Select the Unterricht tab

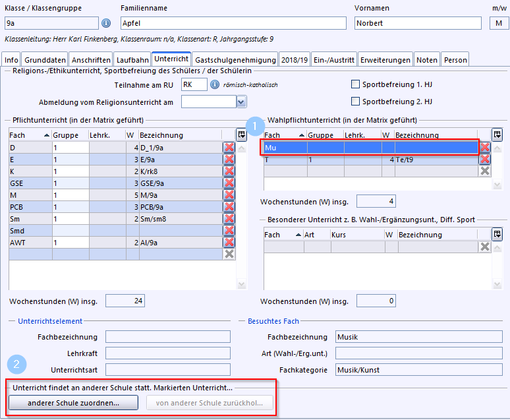coord(171,59)
